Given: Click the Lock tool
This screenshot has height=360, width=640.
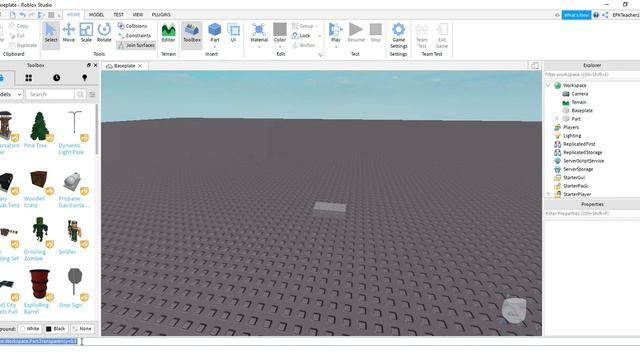Looking at the screenshot, I should pyautogui.click(x=301, y=36).
